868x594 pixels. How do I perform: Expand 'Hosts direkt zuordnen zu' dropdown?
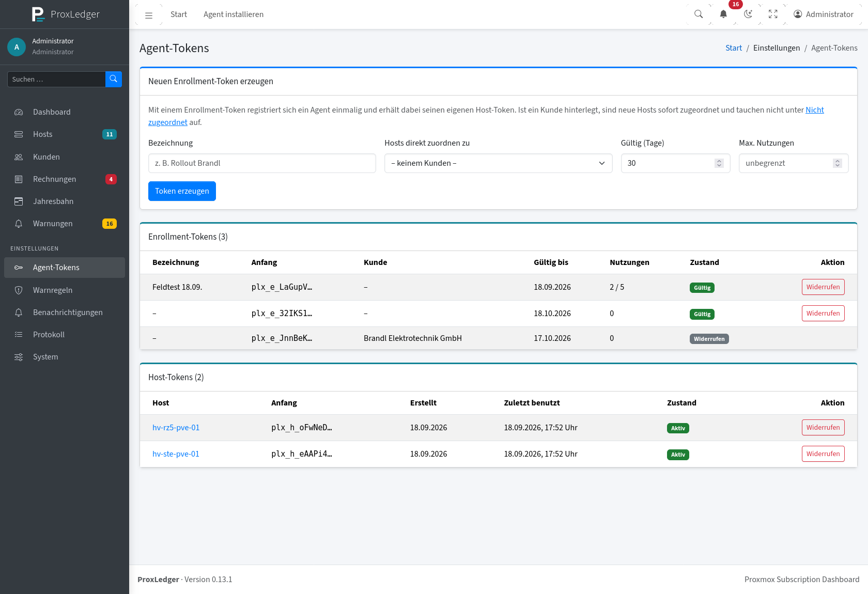click(498, 163)
